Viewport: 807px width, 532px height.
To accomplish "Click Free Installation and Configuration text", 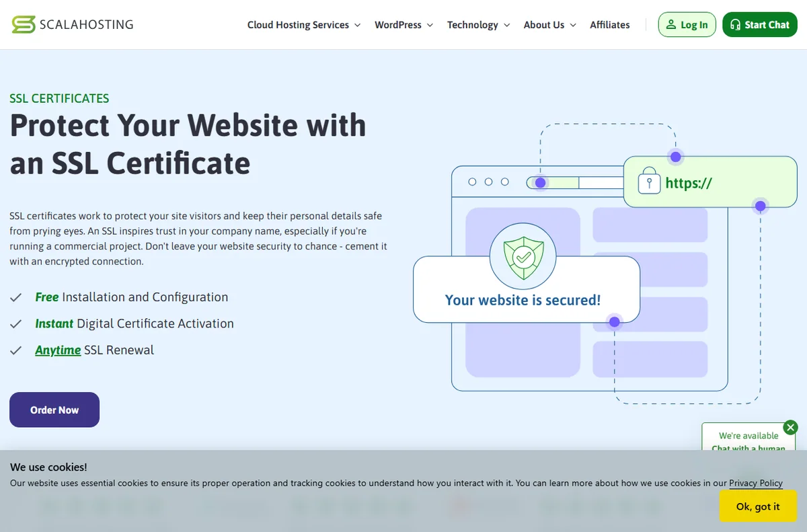I will pos(132,297).
